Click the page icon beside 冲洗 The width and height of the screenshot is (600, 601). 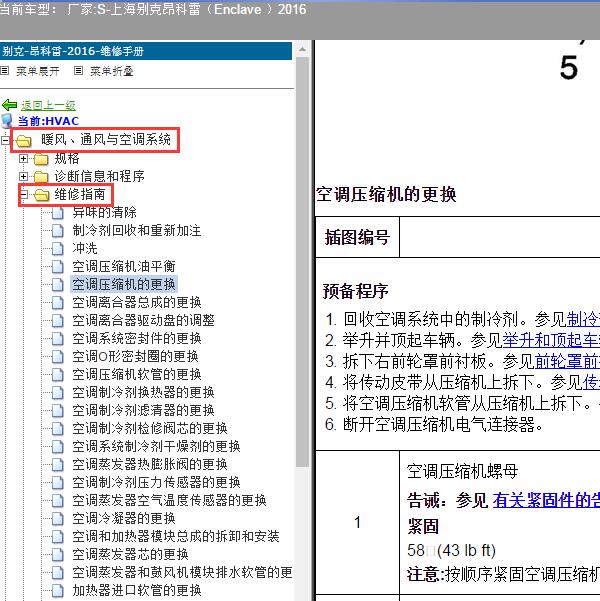tap(58, 249)
